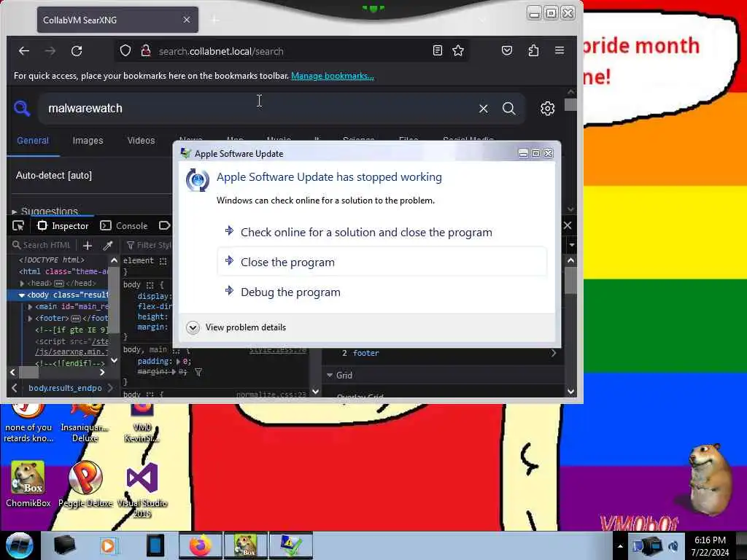Close the developer tools panel
This screenshot has width=747, height=560.
568,225
